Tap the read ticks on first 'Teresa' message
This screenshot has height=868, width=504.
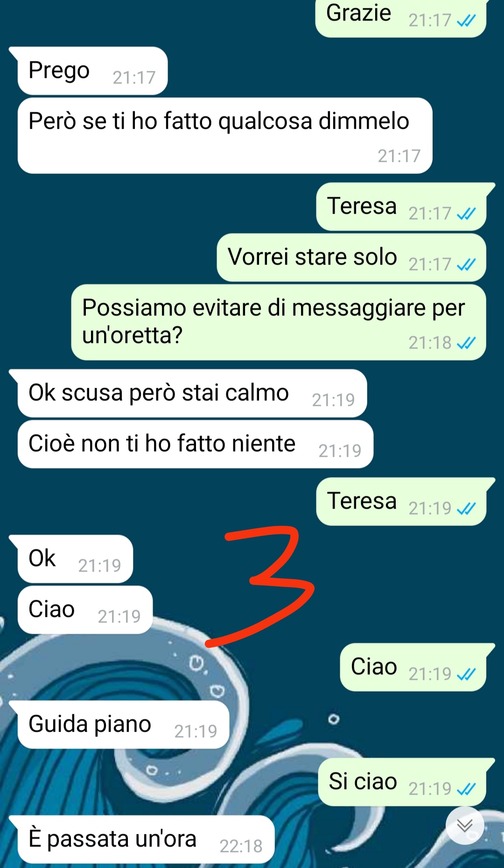coord(466,214)
